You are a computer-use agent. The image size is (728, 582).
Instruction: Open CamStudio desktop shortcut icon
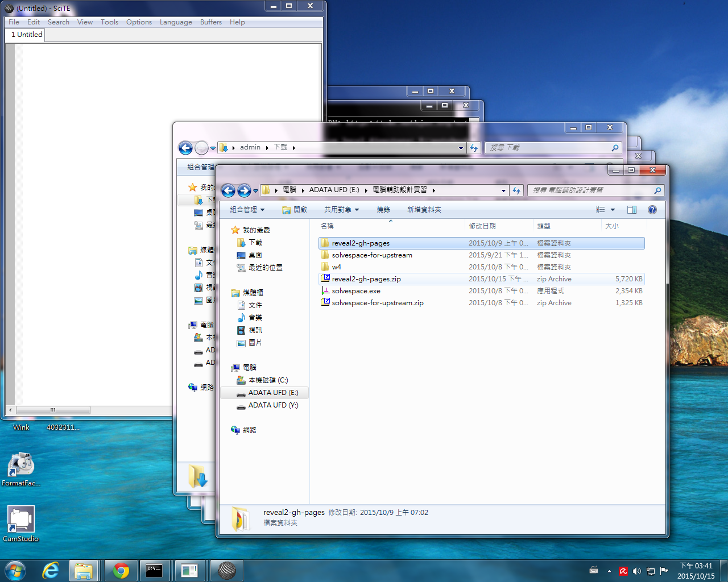point(21,524)
